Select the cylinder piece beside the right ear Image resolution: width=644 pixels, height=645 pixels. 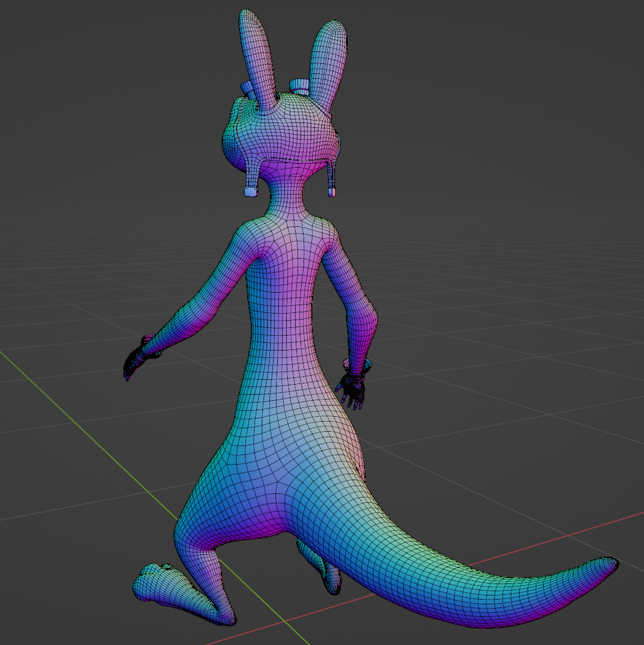(299, 85)
